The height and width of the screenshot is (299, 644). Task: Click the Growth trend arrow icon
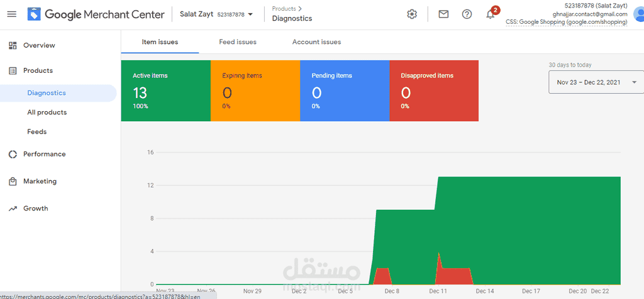coord(13,209)
